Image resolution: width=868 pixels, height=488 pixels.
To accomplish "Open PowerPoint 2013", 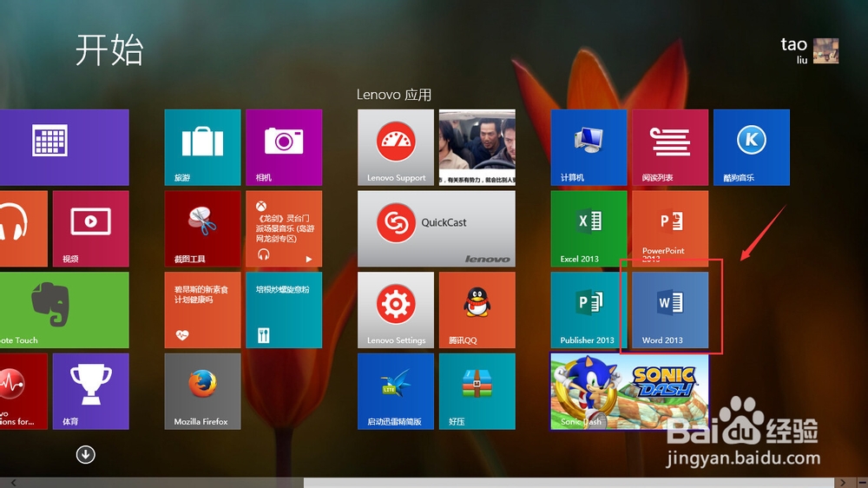I will (670, 228).
